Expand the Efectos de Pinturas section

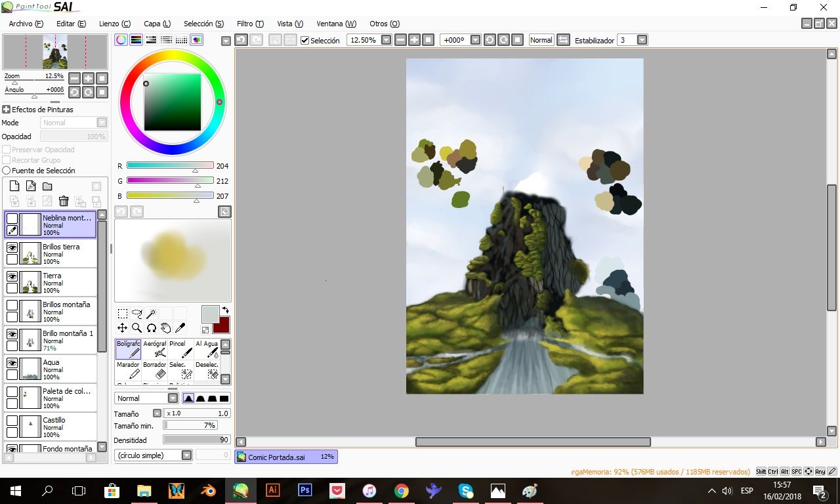click(7, 110)
